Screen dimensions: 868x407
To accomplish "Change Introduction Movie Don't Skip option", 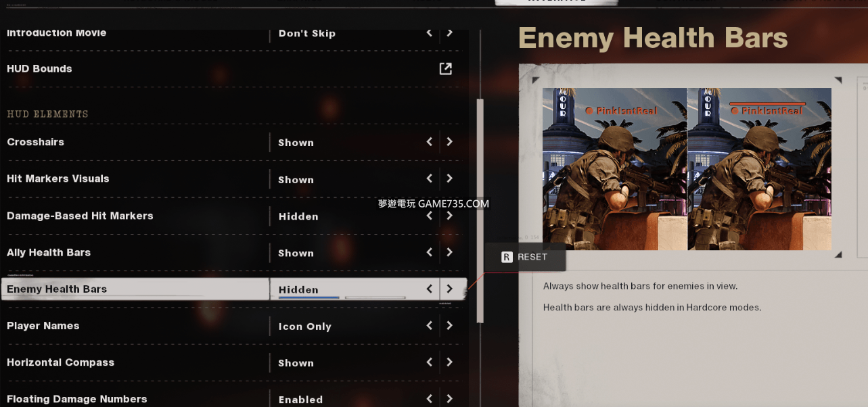I will (306, 33).
